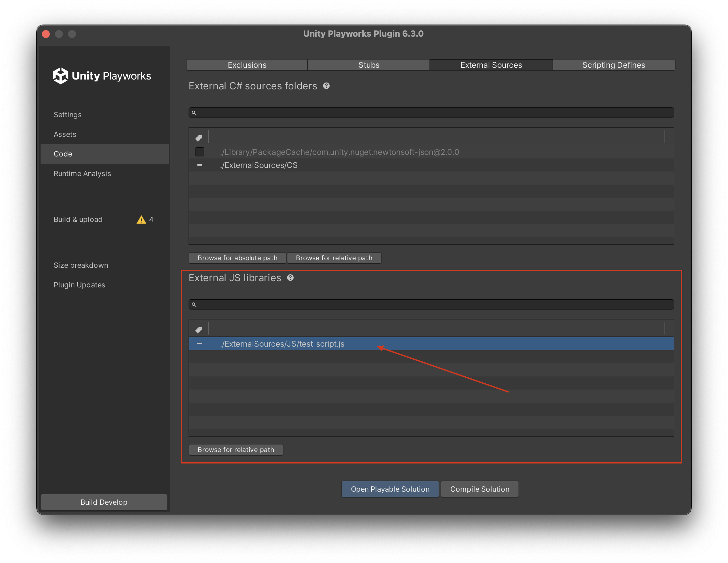Remove the ./ExternalSources/CS entry with minus icon
This screenshot has height=563, width=728.
pyautogui.click(x=200, y=165)
